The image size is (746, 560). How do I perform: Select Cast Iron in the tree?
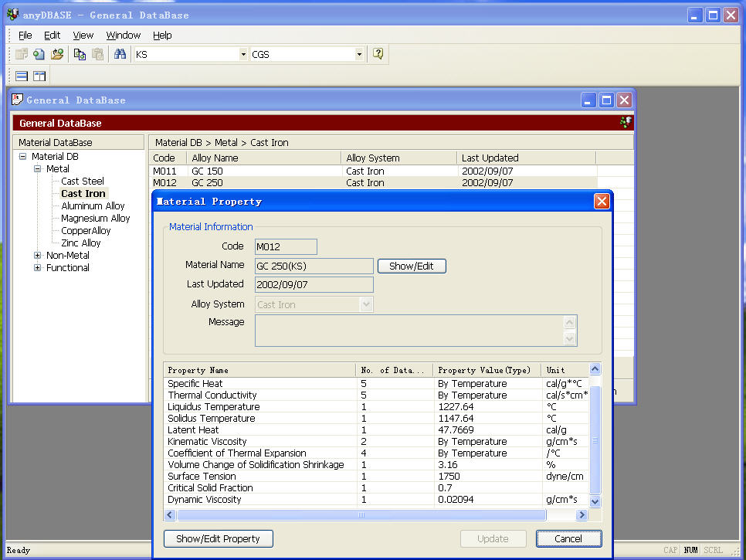coord(83,194)
